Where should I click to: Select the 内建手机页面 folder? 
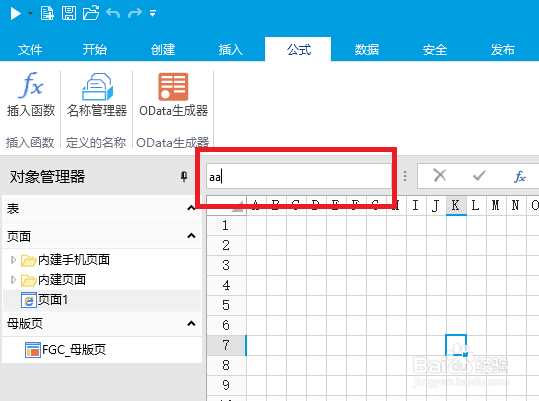pos(65,260)
